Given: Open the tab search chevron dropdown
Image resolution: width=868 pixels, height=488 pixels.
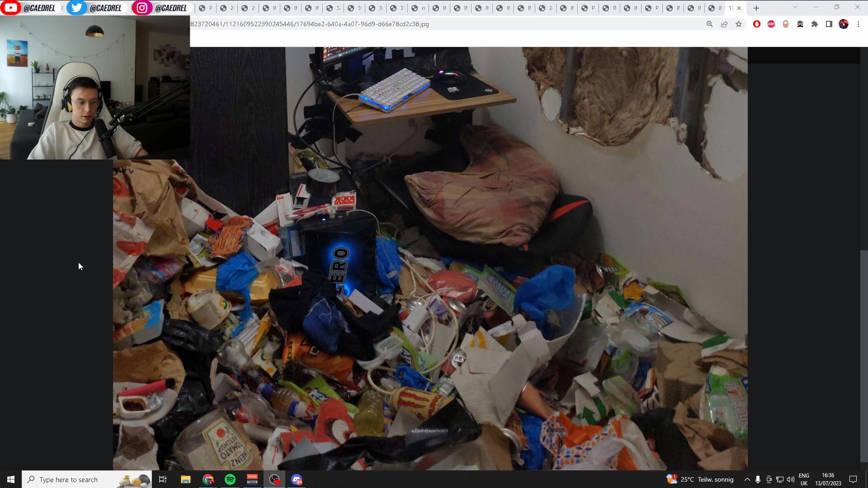Looking at the screenshot, I should point(795,7).
